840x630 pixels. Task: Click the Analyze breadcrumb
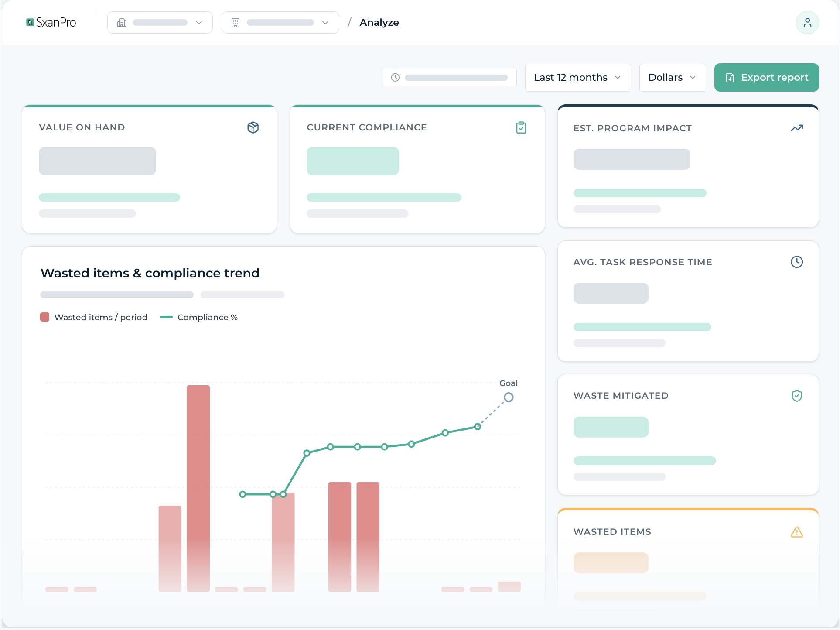(x=379, y=22)
